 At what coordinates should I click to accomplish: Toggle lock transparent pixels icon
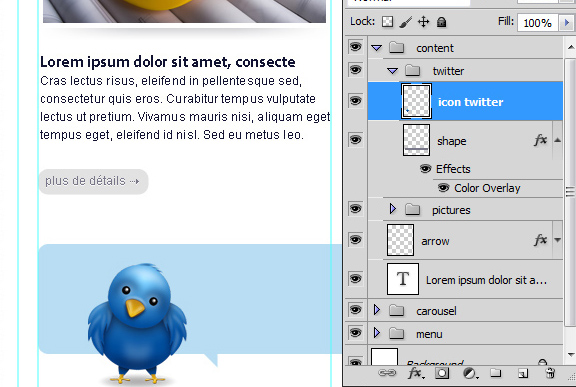[387, 22]
